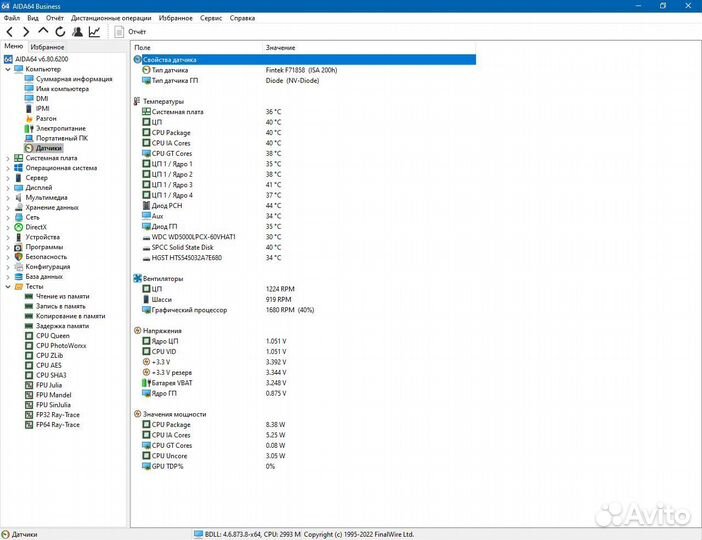The height and width of the screenshot is (540, 702).
Task: Expand the Хранение данных tree node
Action: pos(8,207)
